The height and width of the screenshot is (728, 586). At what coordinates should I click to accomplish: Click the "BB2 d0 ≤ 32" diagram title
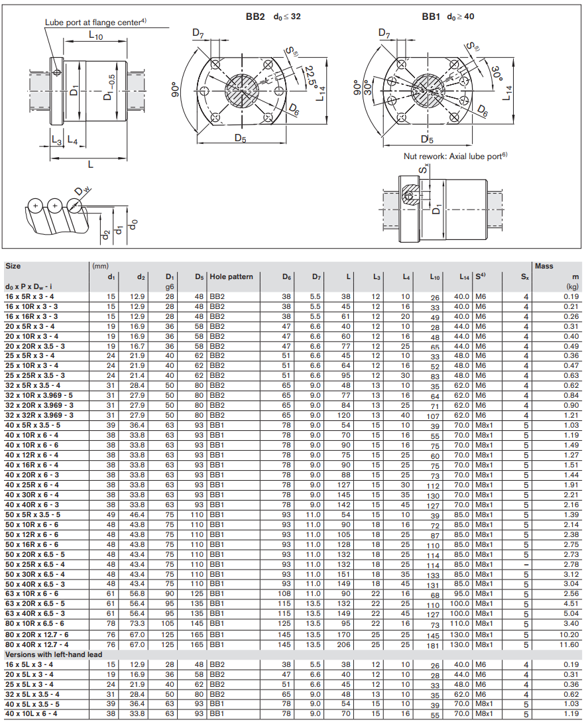point(273,17)
